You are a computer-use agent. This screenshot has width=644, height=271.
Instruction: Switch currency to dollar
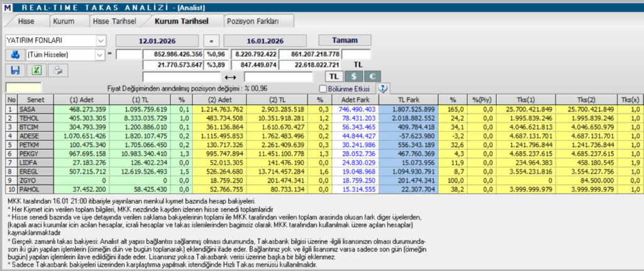click(x=354, y=76)
